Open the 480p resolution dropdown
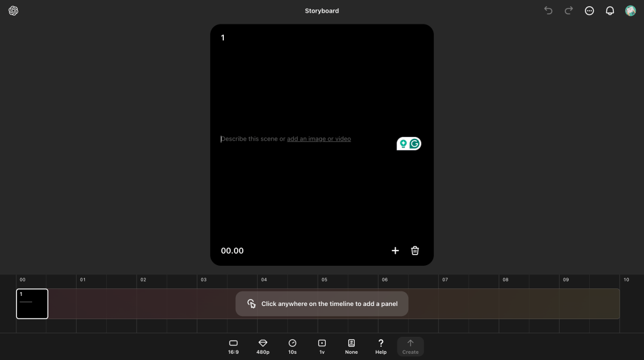This screenshot has height=360, width=644. [x=263, y=346]
